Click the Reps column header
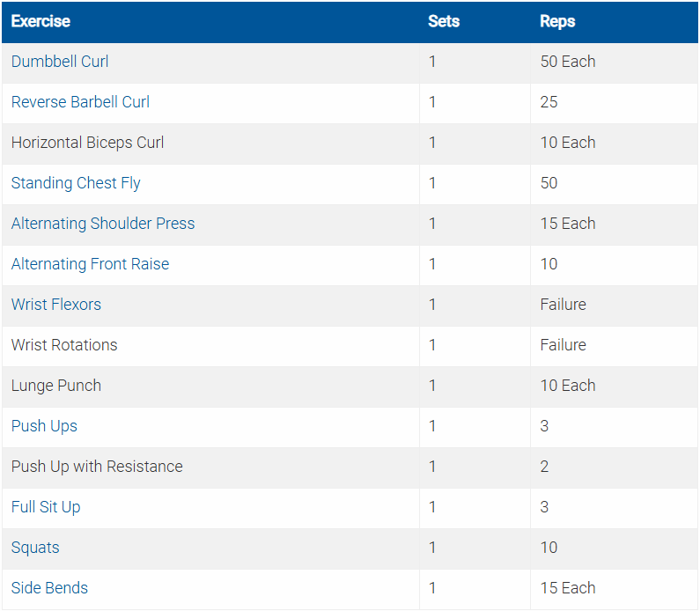The width and height of the screenshot is (700, 611). pos(557,21)
